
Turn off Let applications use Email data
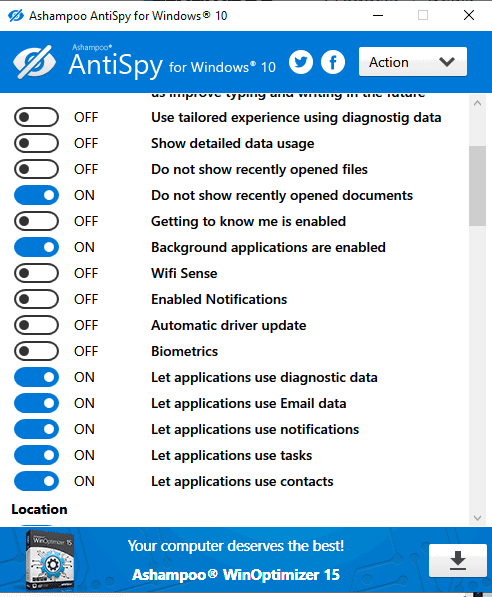(x=37, y=403)
